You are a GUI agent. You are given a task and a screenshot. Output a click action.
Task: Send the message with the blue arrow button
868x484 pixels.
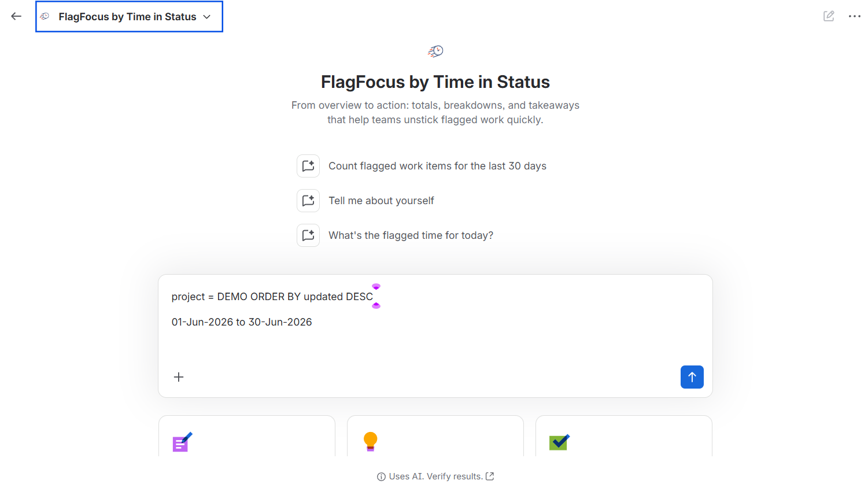click(692, 377)
